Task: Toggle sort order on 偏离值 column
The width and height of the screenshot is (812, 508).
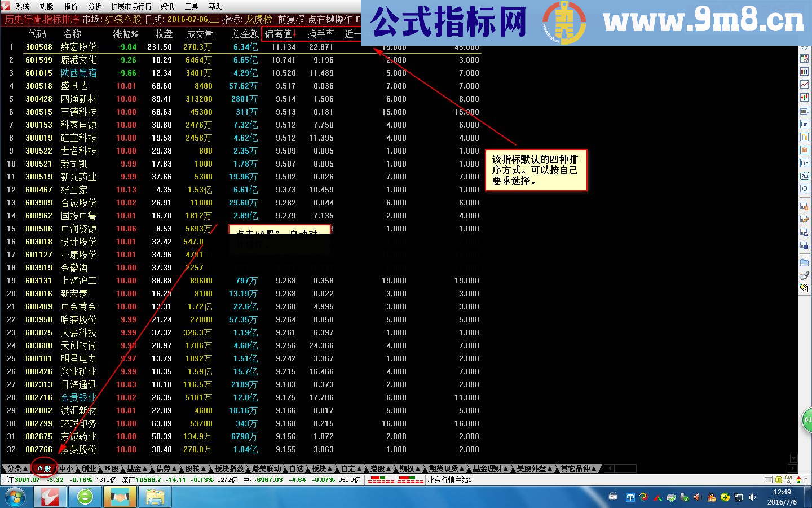Action: (x=280, y=33)
